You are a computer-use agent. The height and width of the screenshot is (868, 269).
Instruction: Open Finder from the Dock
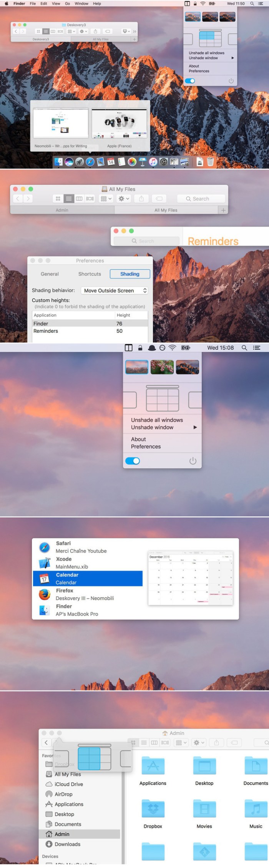click(58, 162)
